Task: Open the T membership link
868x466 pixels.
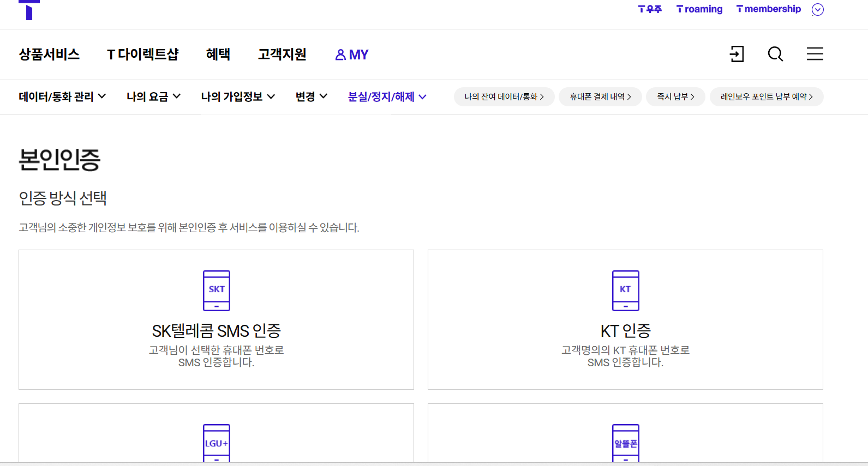Action: [x=769, y=9]
